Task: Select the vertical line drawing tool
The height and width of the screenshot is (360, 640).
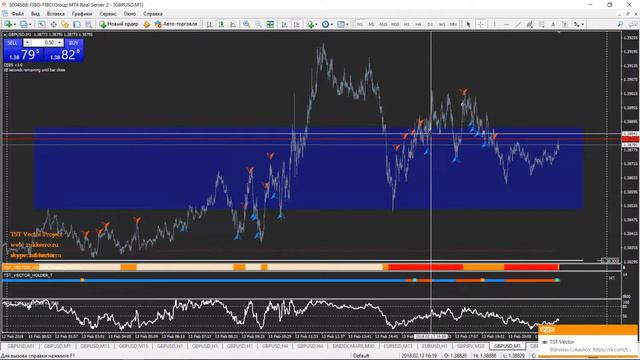Action: point(495,24)
